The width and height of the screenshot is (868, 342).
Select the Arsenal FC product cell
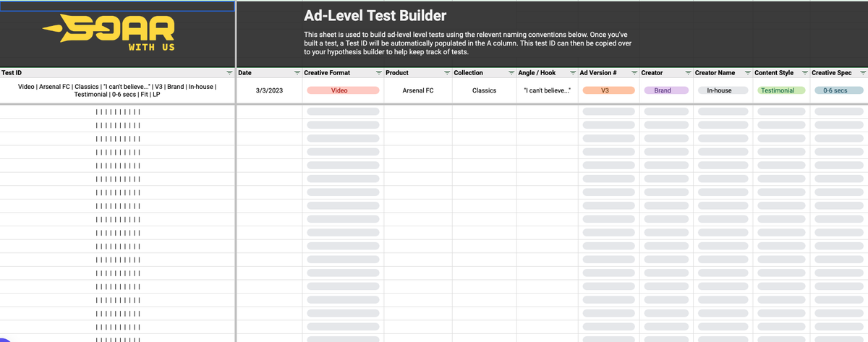tap(418, 91)
